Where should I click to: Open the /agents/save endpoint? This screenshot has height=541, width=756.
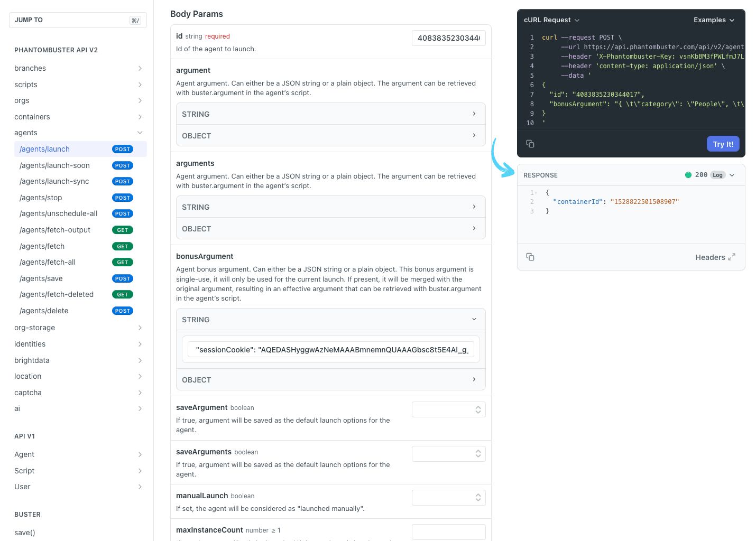coord(80,278)
